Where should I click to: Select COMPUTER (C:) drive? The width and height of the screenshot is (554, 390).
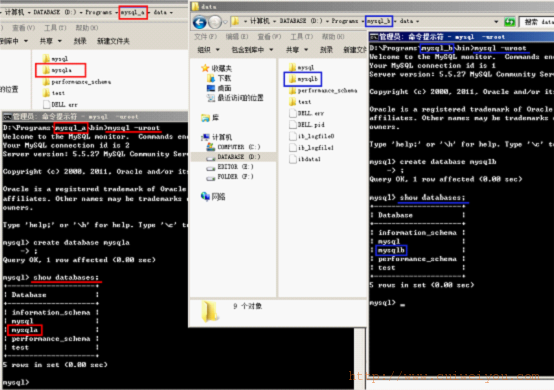pyautogui.click(x=234, y=147)
